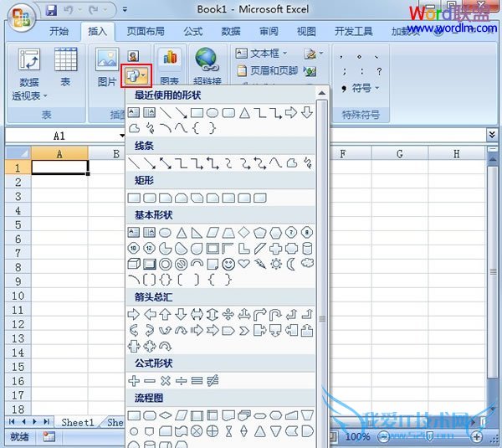The image size is (502, 448).
Task: Open the Shapes dropdown button
Action: tap(136, 76)
